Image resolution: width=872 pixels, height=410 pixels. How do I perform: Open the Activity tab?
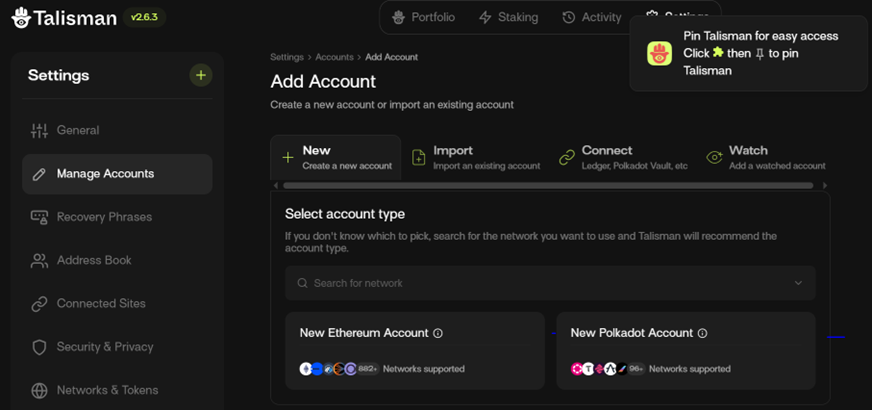click(x=592, y=17)
